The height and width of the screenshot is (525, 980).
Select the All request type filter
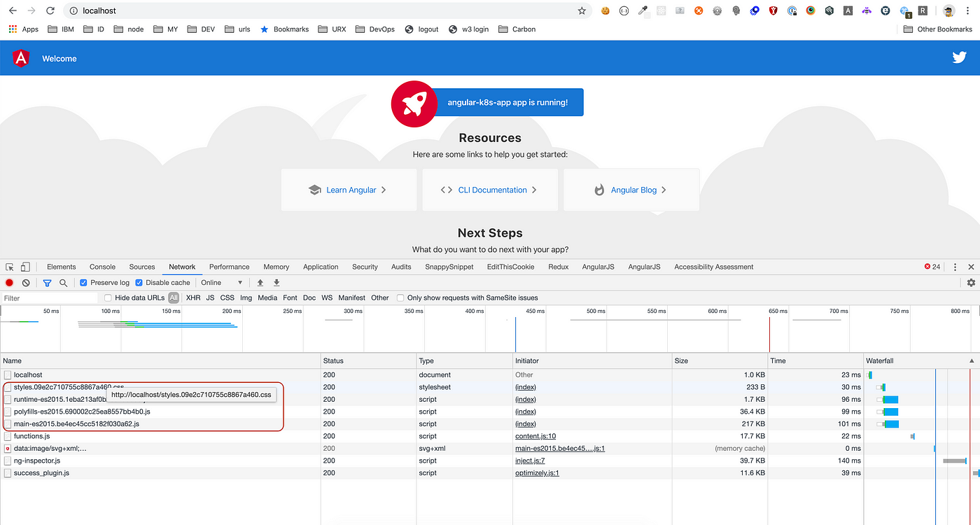(174, 298)
